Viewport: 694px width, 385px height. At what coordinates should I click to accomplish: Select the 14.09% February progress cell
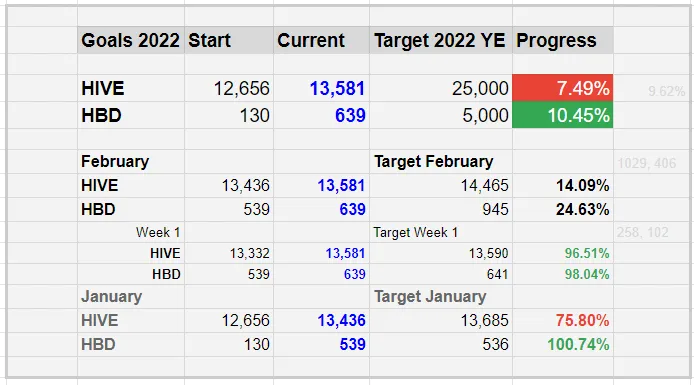(x=563, y=185)
